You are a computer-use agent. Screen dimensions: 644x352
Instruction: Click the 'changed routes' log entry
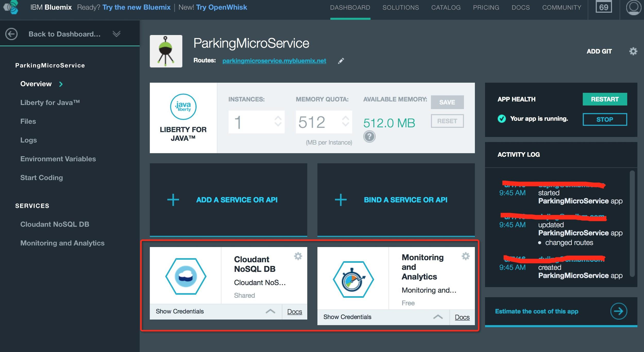569,243
